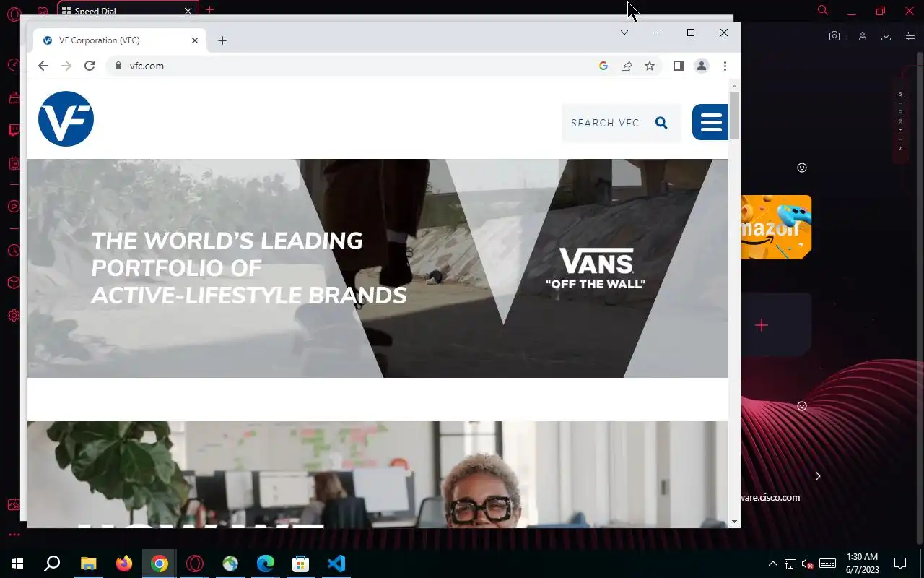Show hidden system tray icons
This screenshot has width=924, height=578.
(772, 564)
